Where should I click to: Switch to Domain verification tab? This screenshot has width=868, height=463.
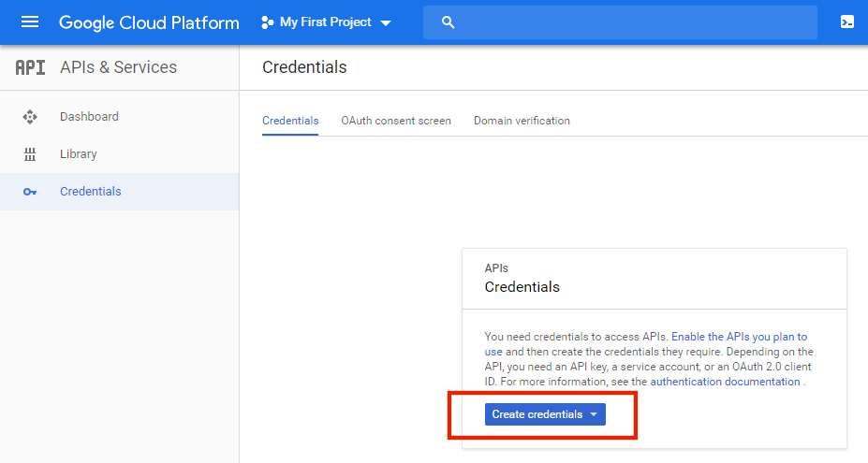(x=522, y=121)
